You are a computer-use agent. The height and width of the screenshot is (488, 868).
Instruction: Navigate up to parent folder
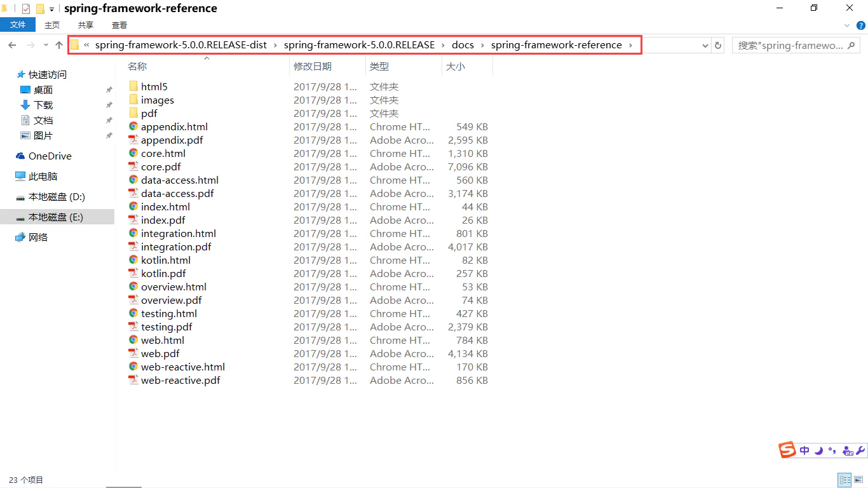[x=59, y=45]
